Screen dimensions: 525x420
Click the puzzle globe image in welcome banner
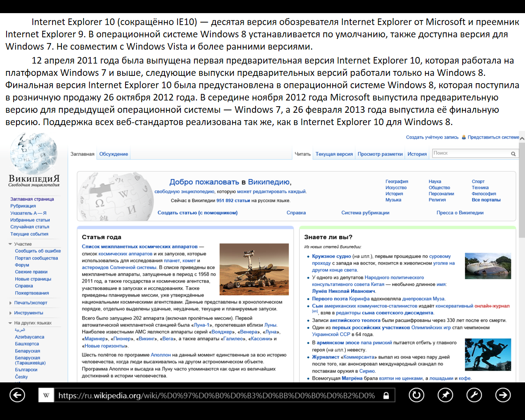(x=116, y=196)
